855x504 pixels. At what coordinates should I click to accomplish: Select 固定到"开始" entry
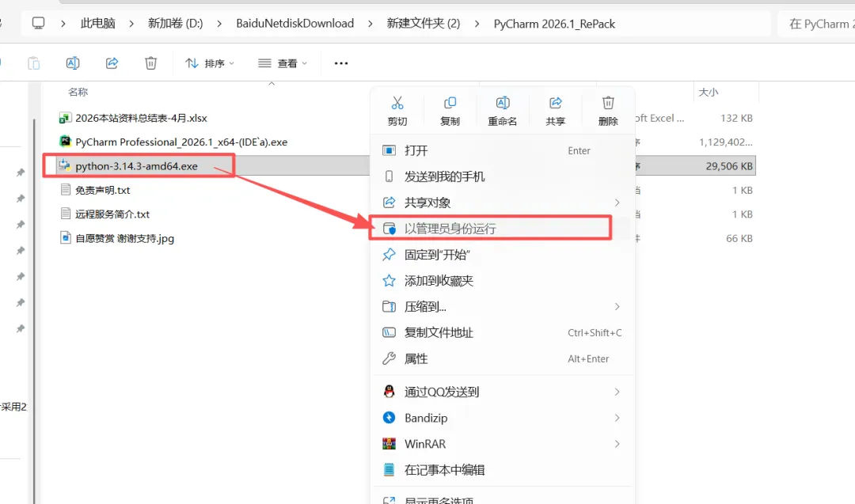point(502,255)
